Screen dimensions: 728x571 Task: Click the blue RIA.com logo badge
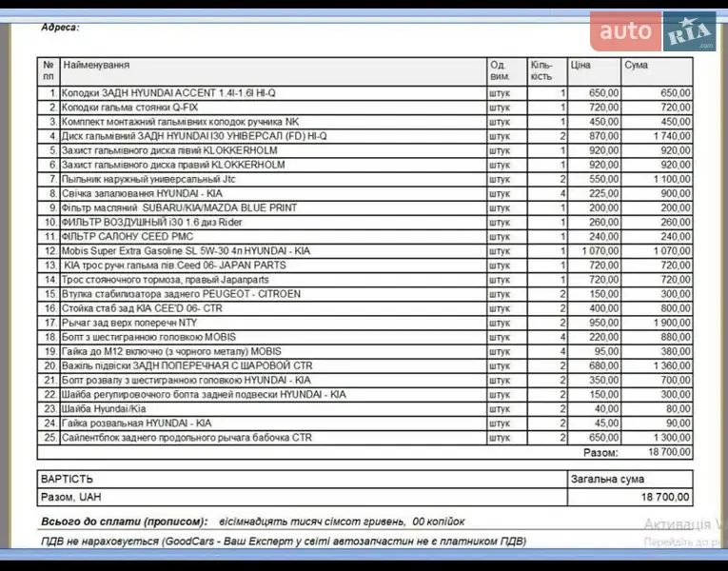(x=689, y=33)
